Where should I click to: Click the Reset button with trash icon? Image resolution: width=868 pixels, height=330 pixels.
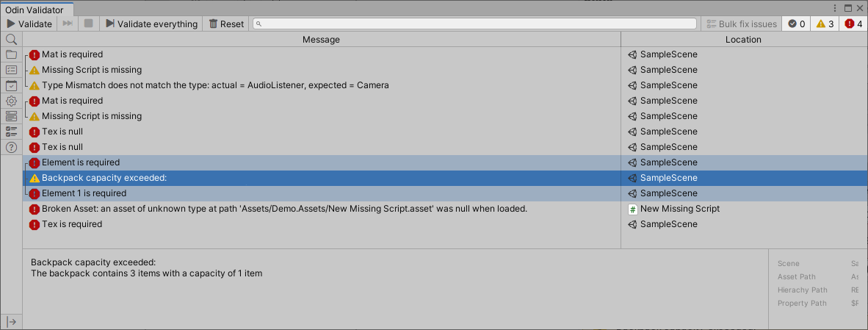(x=226, y=24)
